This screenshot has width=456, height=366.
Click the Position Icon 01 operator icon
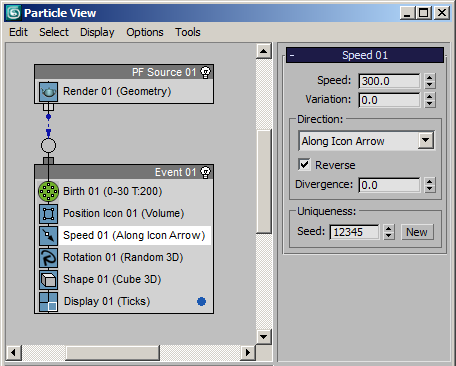[48, 214]
